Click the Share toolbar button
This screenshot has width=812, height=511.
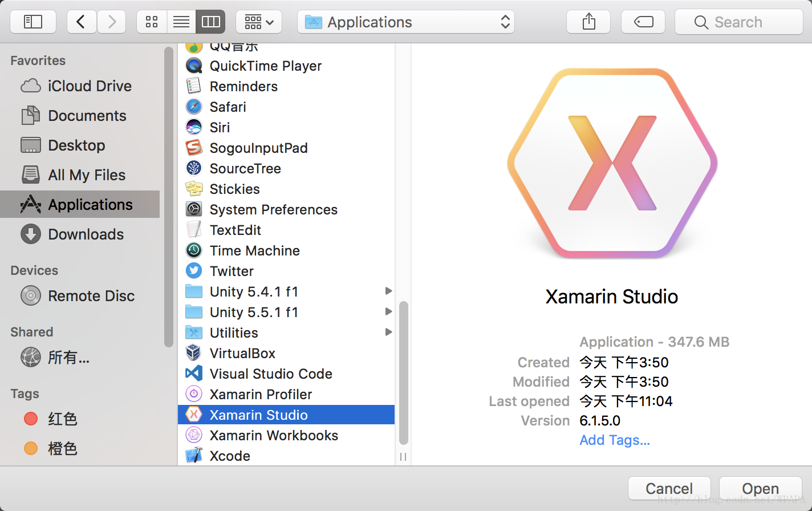coord(588,22)
